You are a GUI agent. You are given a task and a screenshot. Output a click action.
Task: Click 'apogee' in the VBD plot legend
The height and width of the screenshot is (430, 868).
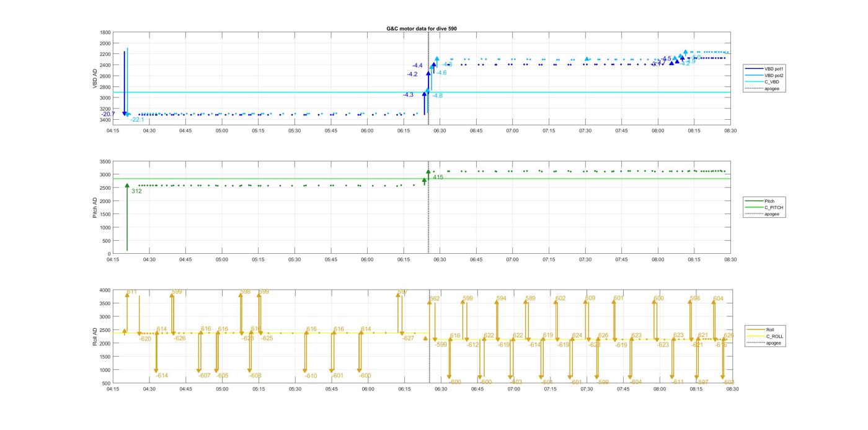771,89
